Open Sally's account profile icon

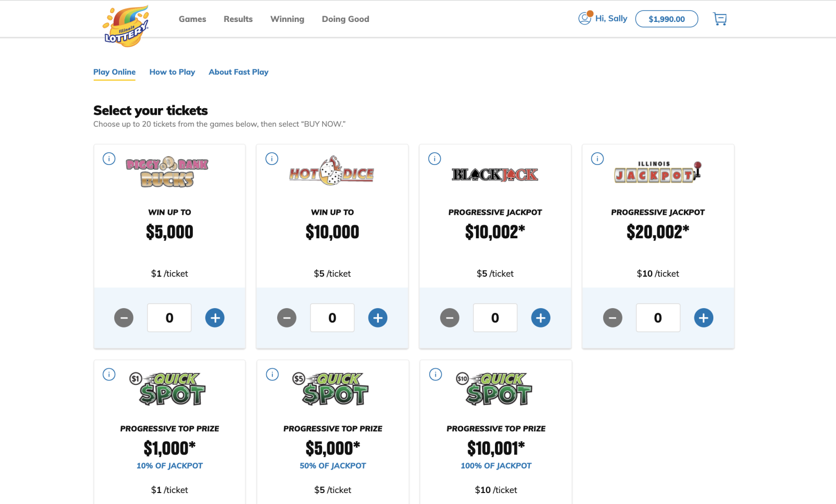click(x=585, y=18)
